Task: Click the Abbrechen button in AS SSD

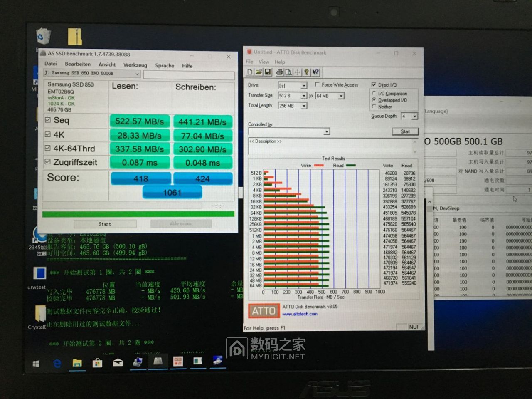Action: (x=181, y=223)
